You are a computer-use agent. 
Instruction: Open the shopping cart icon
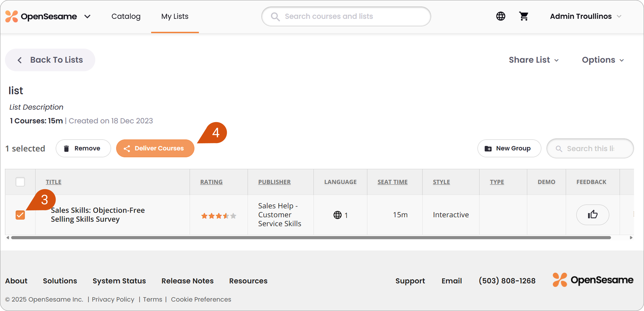point(524,16)
